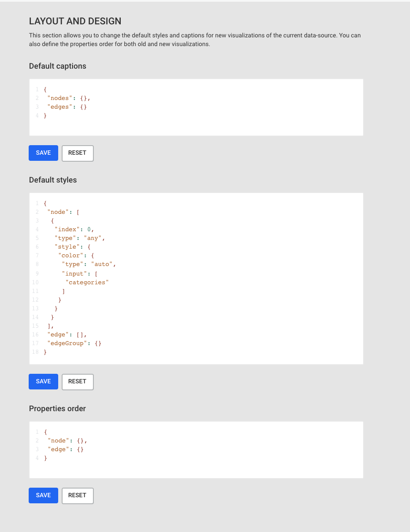
Task: Click the "Properties order" section title
Action: [57, 409]
